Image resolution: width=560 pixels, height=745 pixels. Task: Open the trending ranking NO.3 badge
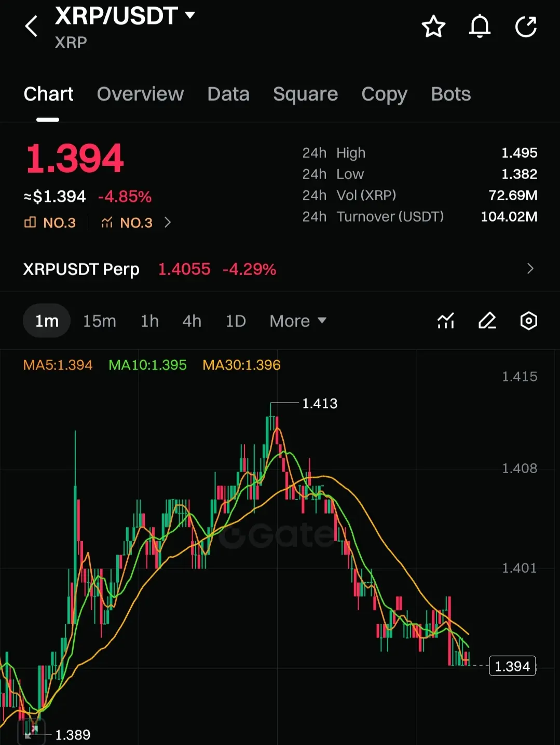pos(127,223)
